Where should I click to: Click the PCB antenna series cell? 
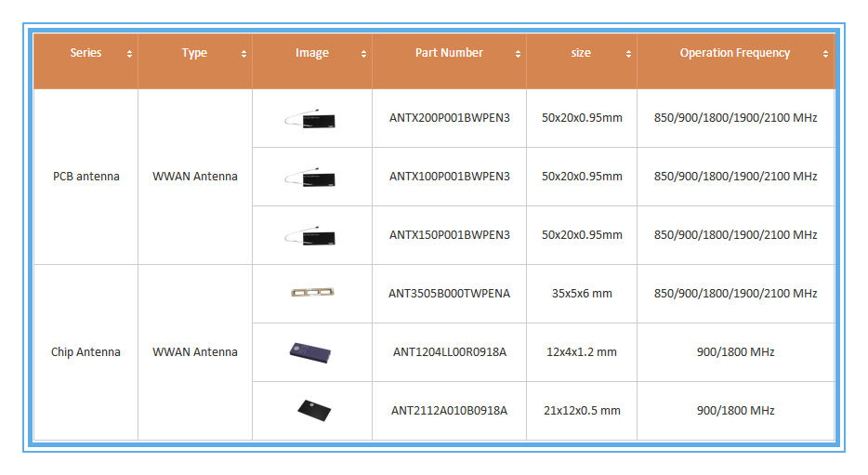pos(85,177)
